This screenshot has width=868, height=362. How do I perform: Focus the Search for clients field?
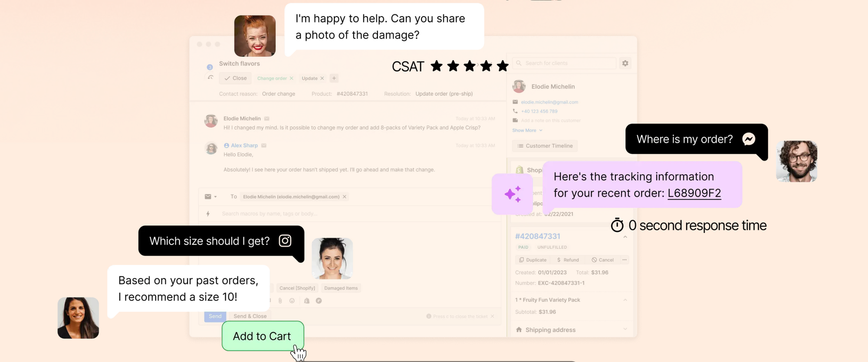coord(564,63)
